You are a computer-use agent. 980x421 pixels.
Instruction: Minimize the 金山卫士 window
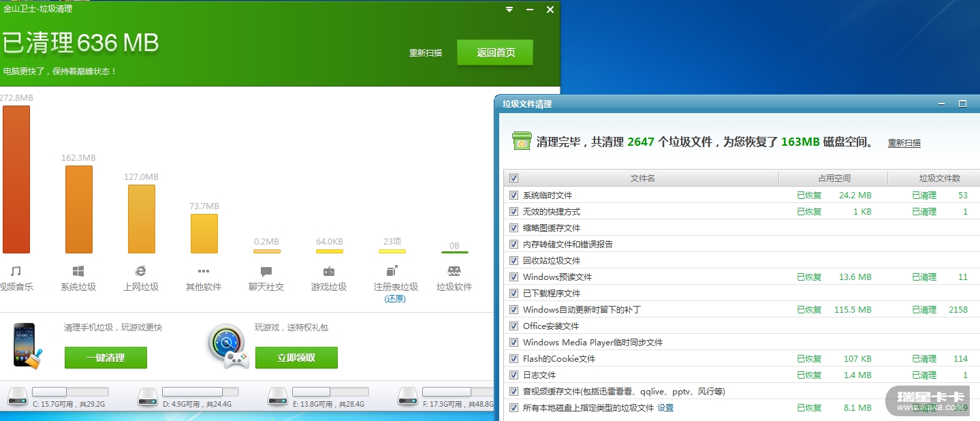click(x=530, y=10)
